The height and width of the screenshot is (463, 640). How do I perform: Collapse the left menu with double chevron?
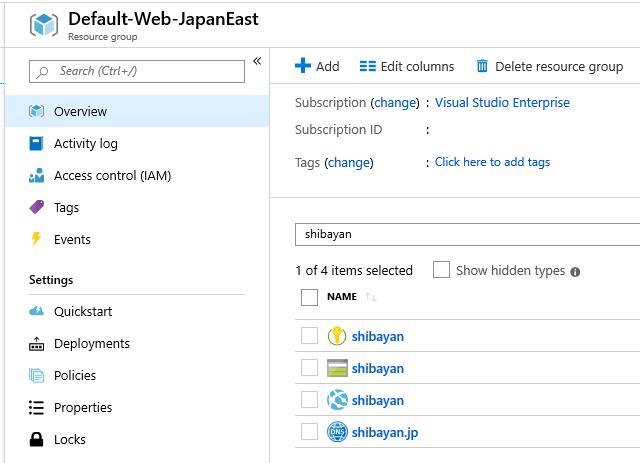[x=257, y=61]
